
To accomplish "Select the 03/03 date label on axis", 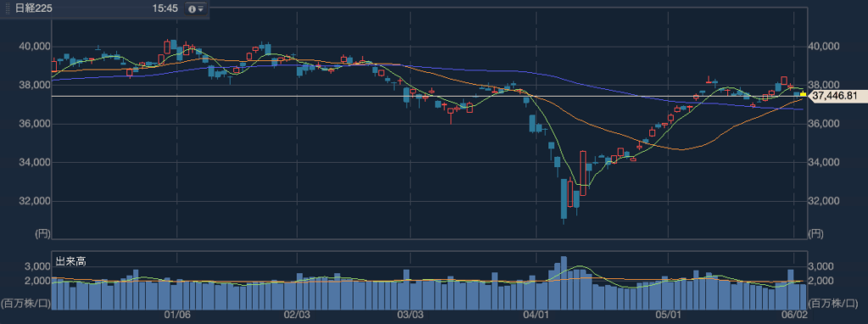I will (411, 316).
